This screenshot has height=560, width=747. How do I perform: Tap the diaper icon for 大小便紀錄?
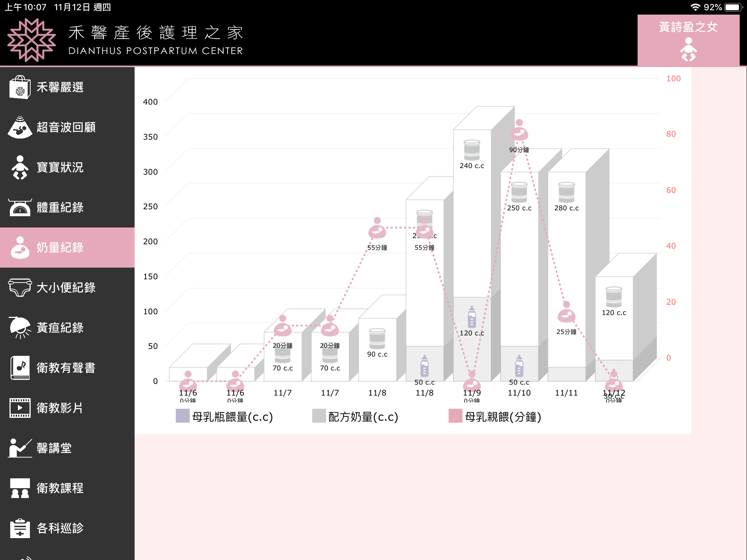coord(20,288)
